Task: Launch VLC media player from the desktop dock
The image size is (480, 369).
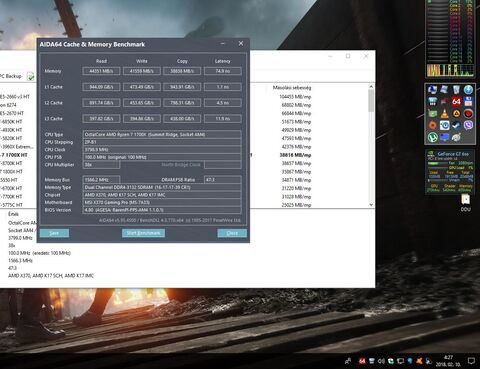Action: point(444,113)
